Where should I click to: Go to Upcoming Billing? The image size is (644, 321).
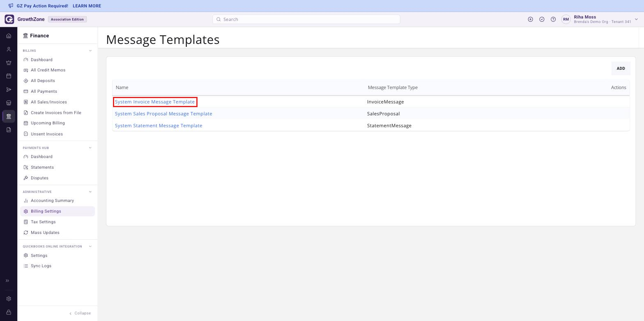pos(48,123)
